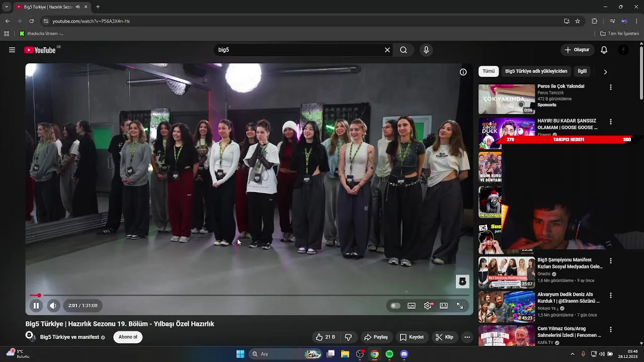Open Peros ile Çok Yakında ad thumbnail
The height and width of the screenshot is (362, 644).
pyautogui.click(x=506, y=99)
